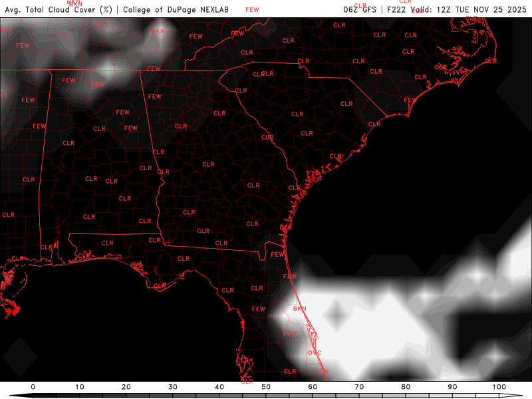The image size is (532, 399).
Task: Click the red FEW label in the header
Action: pyautogui.click(x=252, y=10)
